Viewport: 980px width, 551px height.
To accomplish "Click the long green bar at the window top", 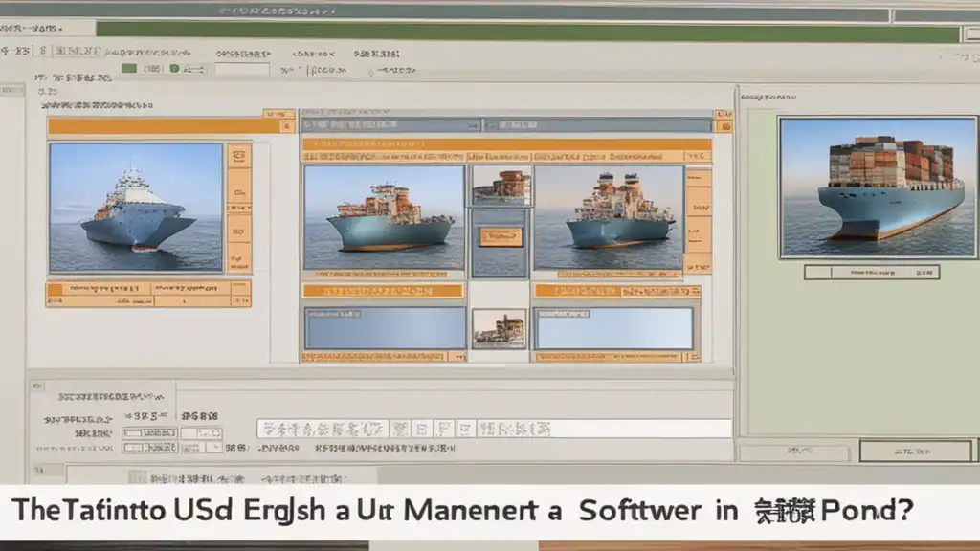I will point(527,32).
